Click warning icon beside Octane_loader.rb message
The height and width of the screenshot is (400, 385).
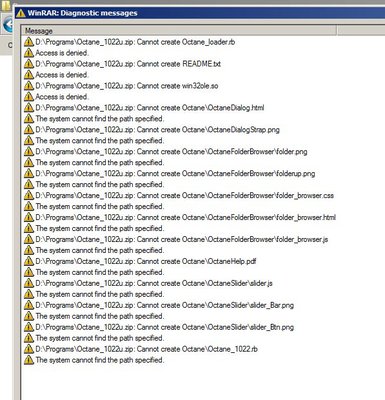pos(29,42)
